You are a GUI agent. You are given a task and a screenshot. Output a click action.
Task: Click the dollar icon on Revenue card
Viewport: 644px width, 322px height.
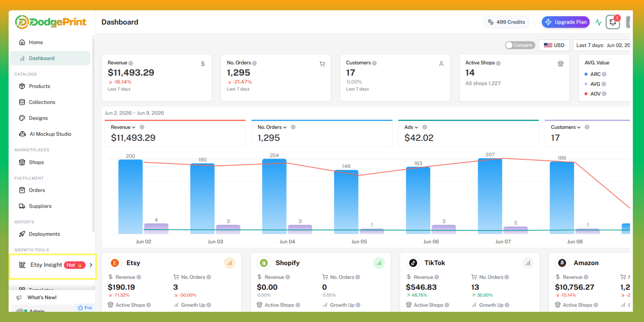[x=203, y=64]
